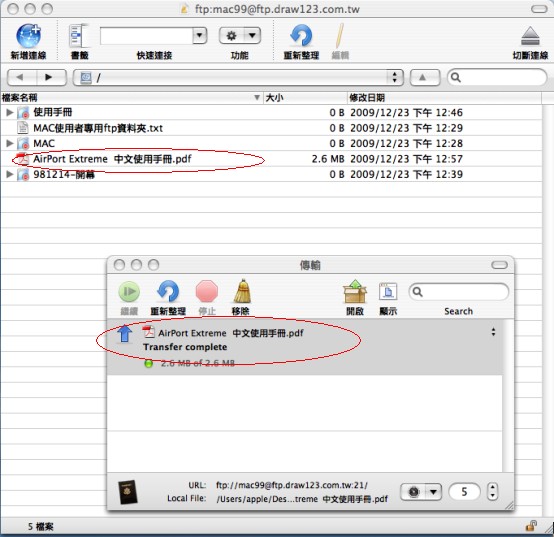Sort by the modified date column header
The width and height of the screenshot is (554, 537).
click(x=444, y=98)
